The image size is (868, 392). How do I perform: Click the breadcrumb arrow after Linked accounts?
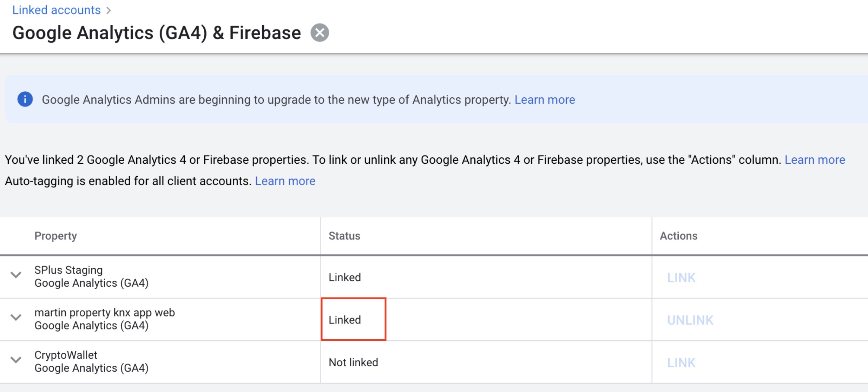coord(109,11)
